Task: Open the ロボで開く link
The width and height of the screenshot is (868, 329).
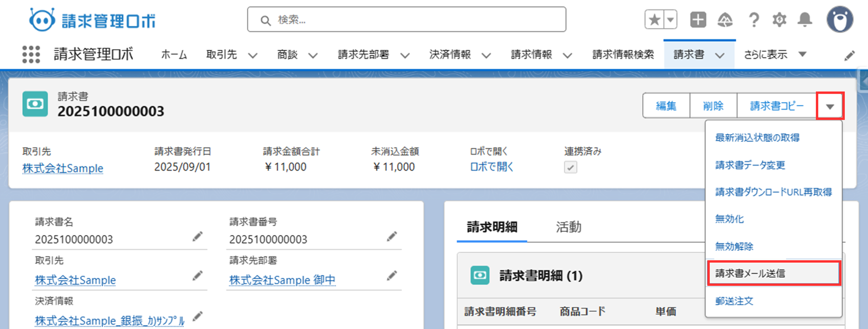Action: 491,167
